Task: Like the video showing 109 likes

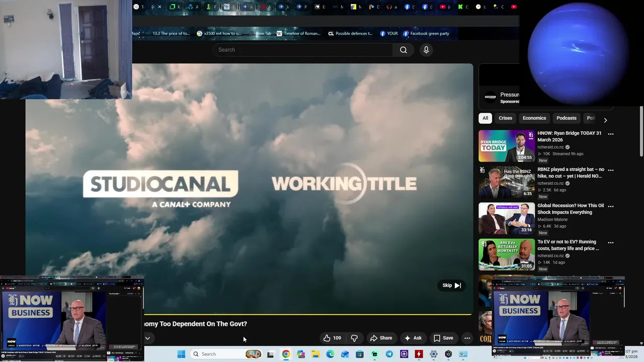Action: coord(332,338)
